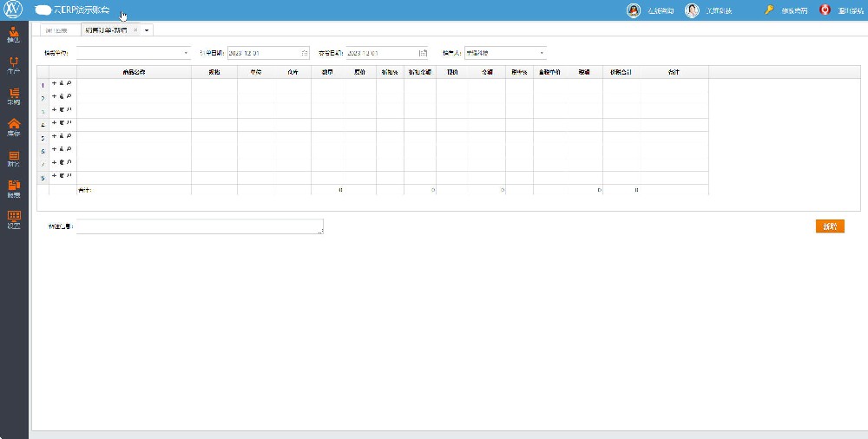Search products with magnifier in row 8
The width and height of the screenshot is (868, 439).
coord(69,176)
